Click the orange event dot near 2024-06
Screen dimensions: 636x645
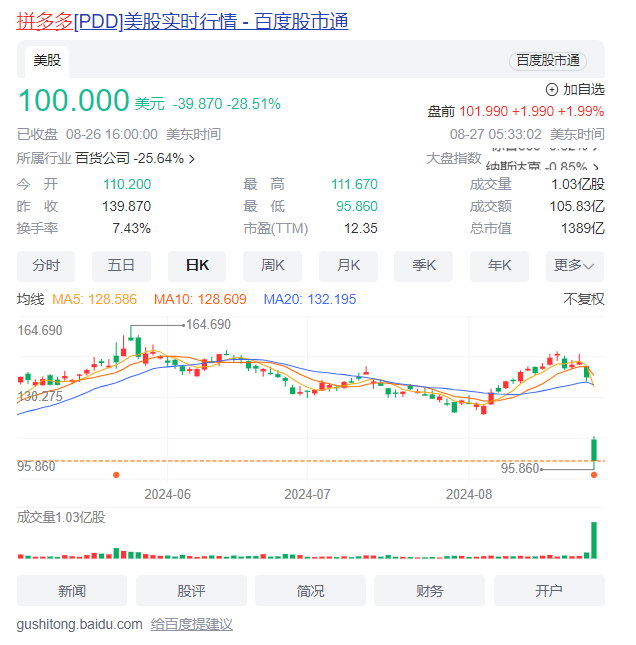click(116, 475)
